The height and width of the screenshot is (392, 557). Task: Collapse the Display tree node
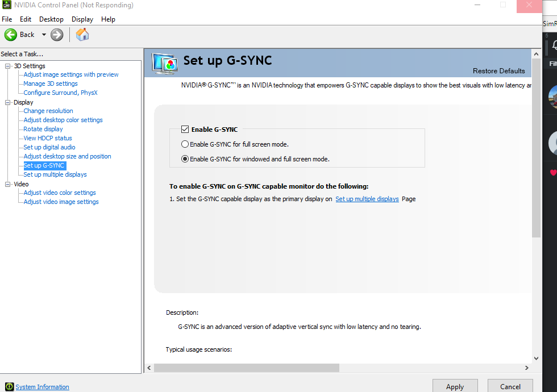click(7, 102)
